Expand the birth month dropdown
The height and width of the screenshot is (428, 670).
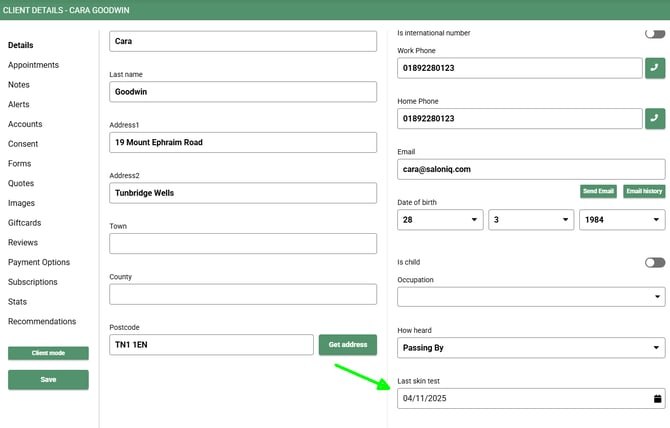point(531,219)
